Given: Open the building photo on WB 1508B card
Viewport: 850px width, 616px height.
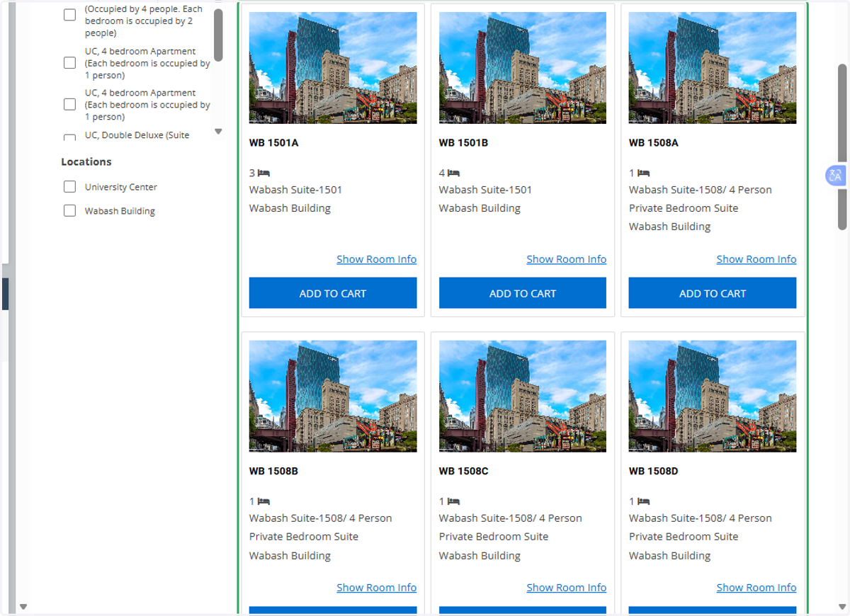Looking at the screenshot, I should pyautogui.click(x=333, y=397).
